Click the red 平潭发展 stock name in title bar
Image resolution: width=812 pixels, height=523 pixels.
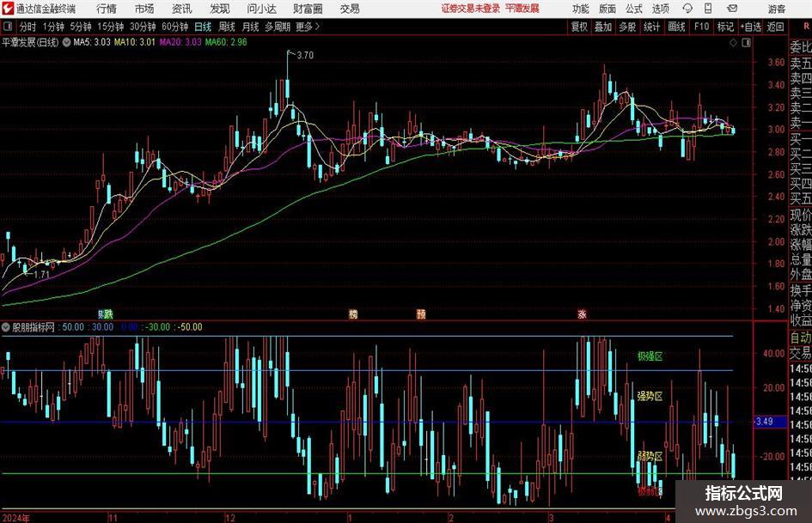pyautogui.click(x=522, y=9)
